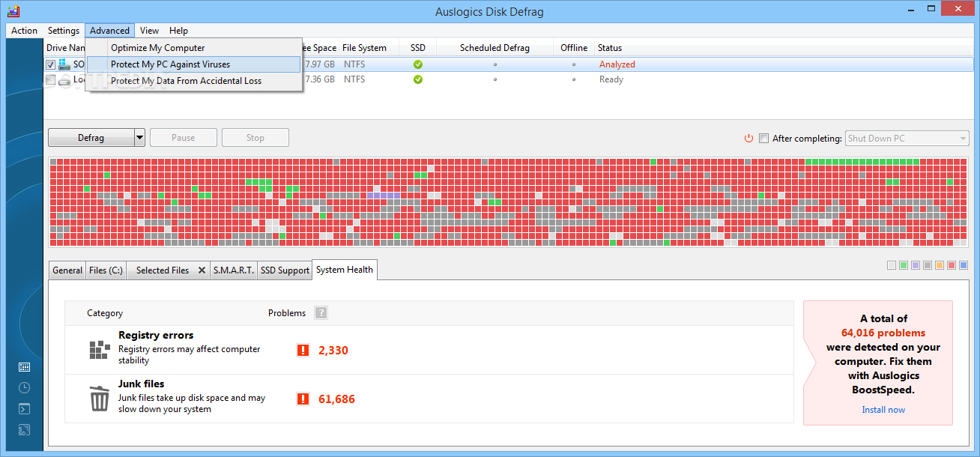Click the Auslogics app icon in title bar
980x457 pixels.
[x=14, y=11]
